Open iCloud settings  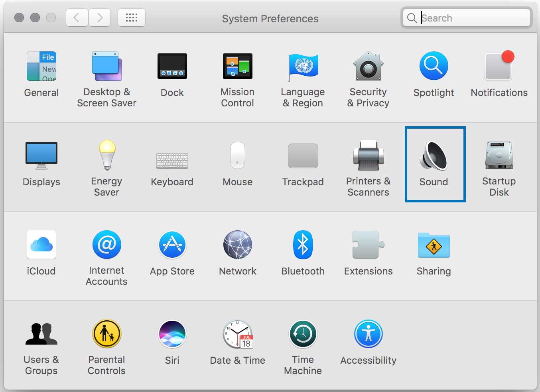(x=41, y=253)
